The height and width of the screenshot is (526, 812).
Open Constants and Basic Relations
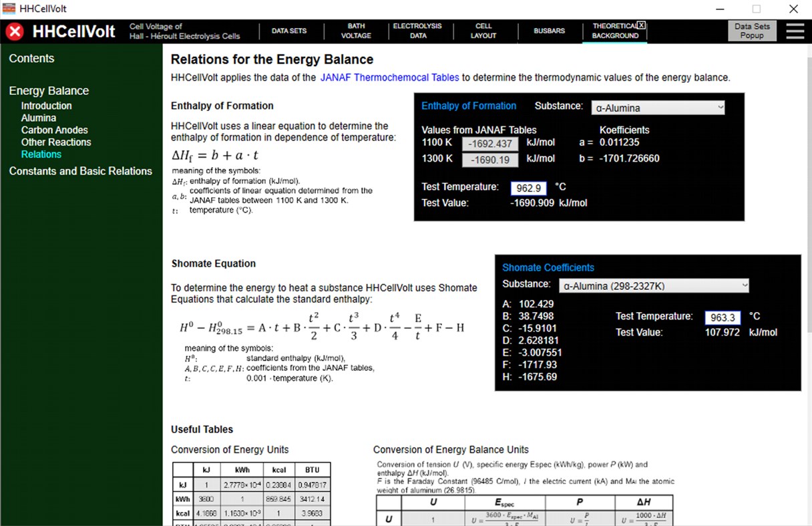click(81, 171)
